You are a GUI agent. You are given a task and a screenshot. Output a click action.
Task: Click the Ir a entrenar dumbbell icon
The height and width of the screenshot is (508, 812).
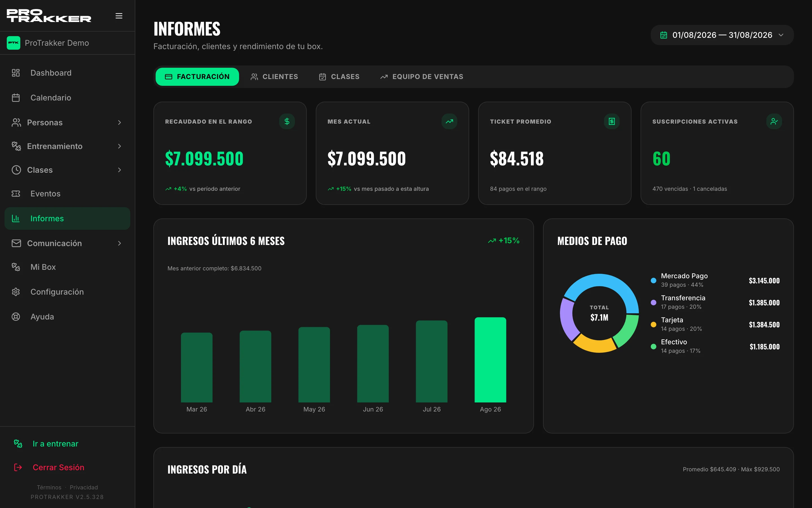point(18,444)
